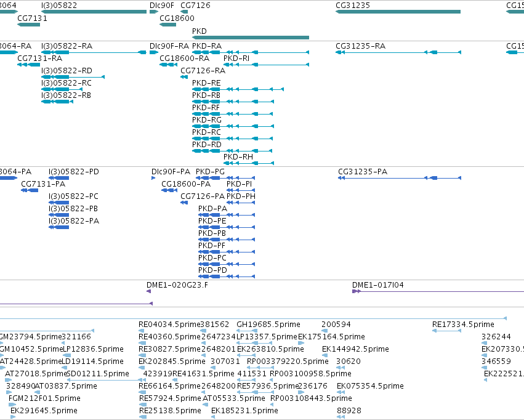524x420 pixels.
Task: Click EST label RP003379220.5prime
Action: pyautogui.click(x=288, y=361)
